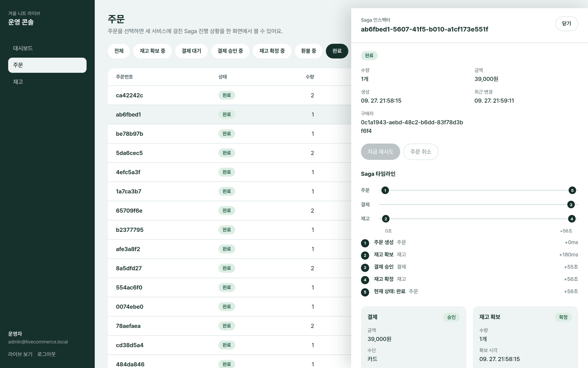The height and width of the screenshot is (368, 588).
Task: Open order row ab6fbed1
Action: click(x=229, y=114)
